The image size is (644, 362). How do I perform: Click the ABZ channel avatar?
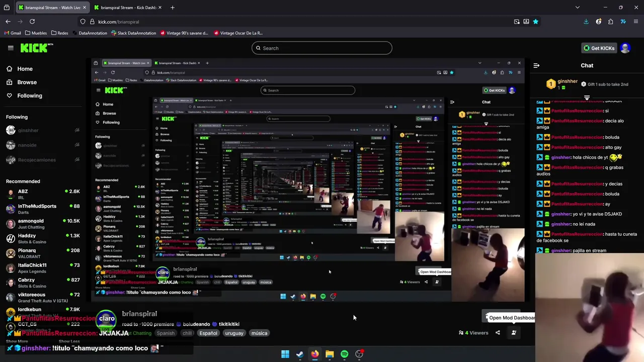(11, 194)
